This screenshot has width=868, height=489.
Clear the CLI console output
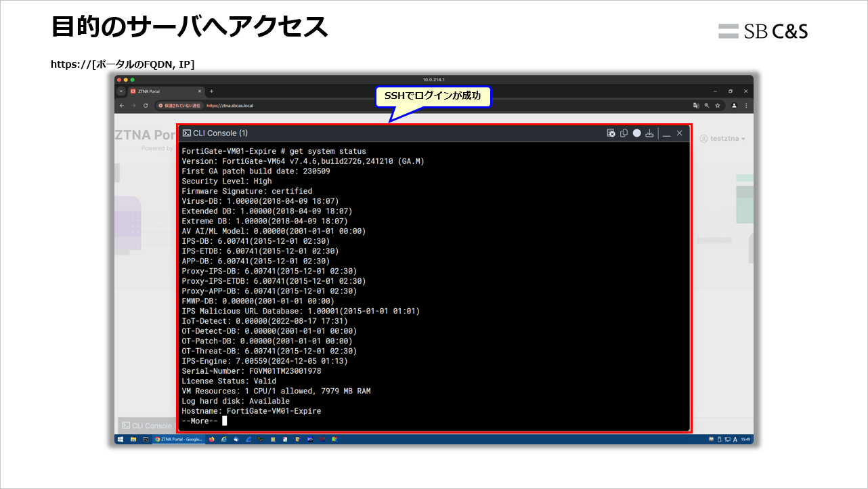(611, 133)
